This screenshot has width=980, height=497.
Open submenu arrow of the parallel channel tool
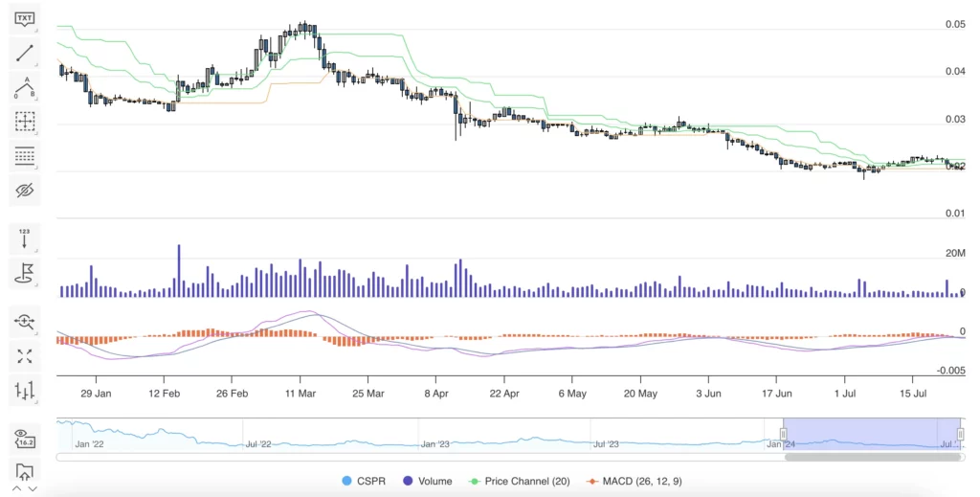36,167
